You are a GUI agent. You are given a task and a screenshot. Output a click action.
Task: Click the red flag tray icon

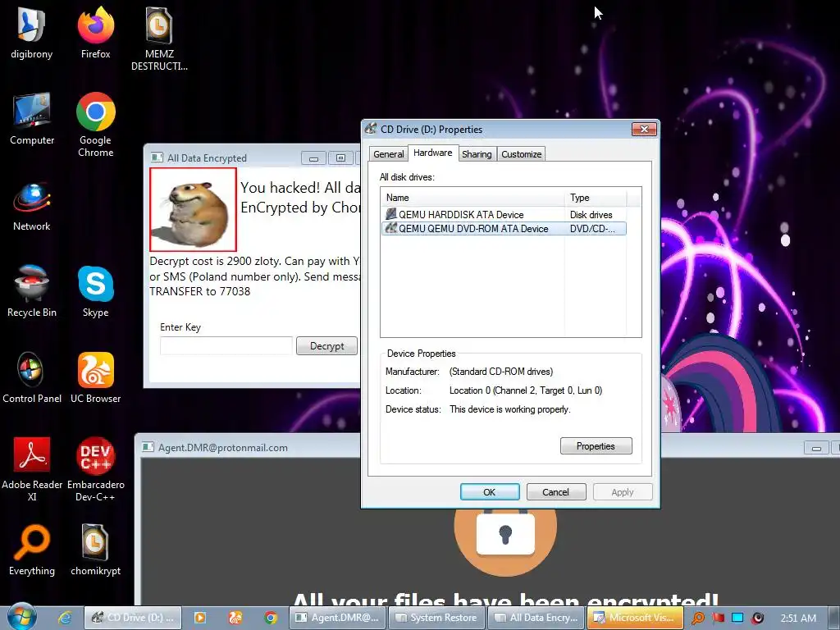point(718,618)
